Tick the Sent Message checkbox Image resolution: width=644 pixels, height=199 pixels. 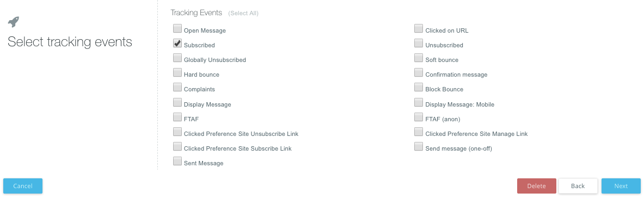pos(177,161)
